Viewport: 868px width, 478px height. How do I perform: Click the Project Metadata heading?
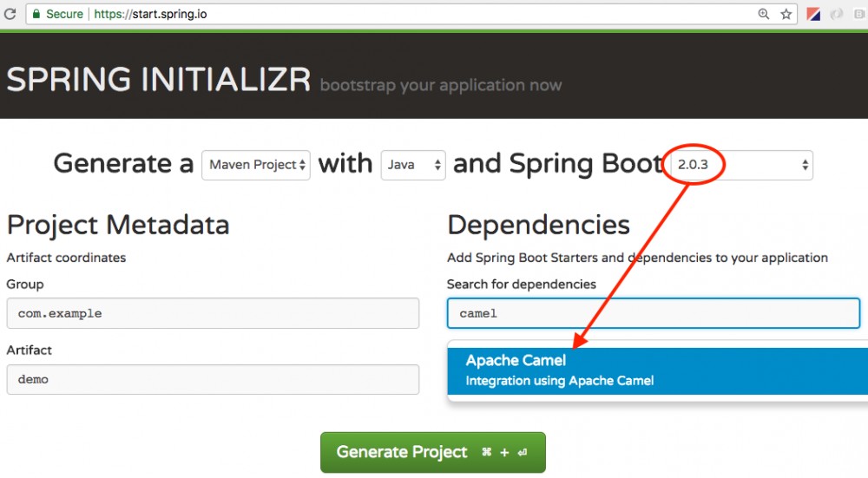pyautogui.click(x=118, y=225)
